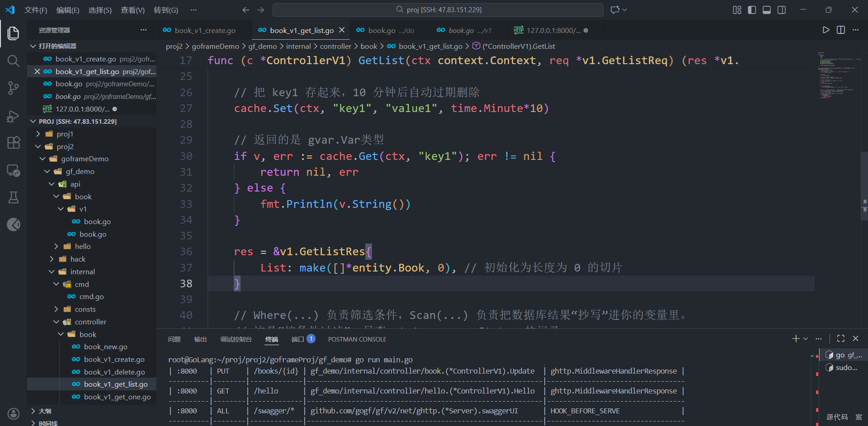Open the terminal launch profile dropdown
This screenshot has height=426, width=868.
point(806,338)
